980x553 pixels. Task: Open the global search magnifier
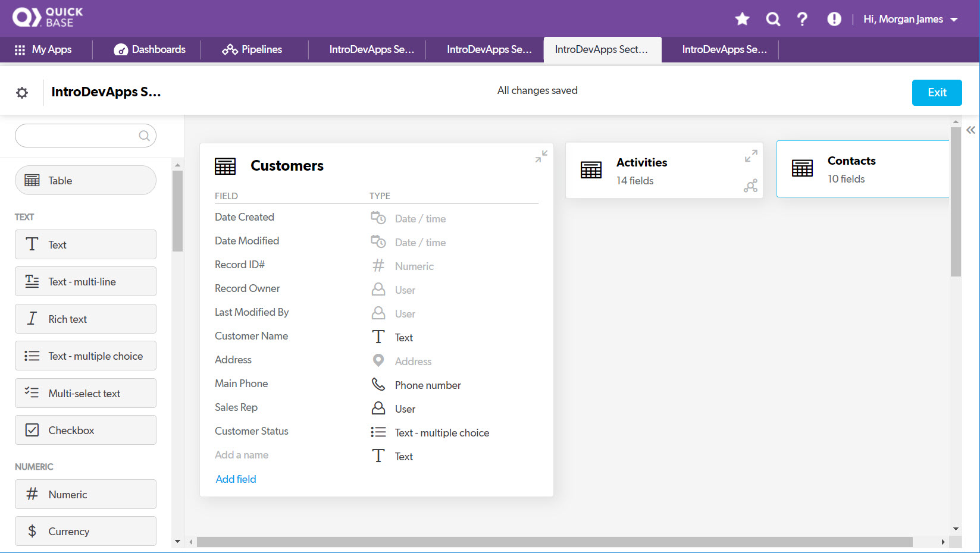(772, 18)
